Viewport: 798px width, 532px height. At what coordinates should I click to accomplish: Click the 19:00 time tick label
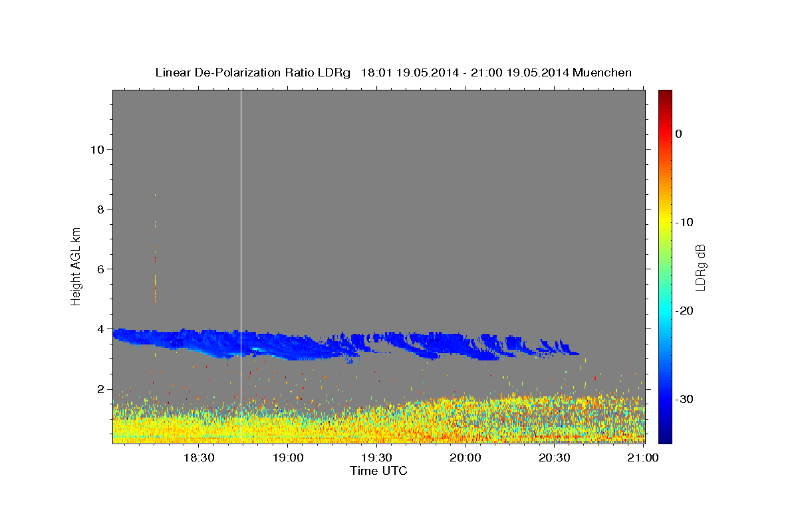(x=287, y=458)
